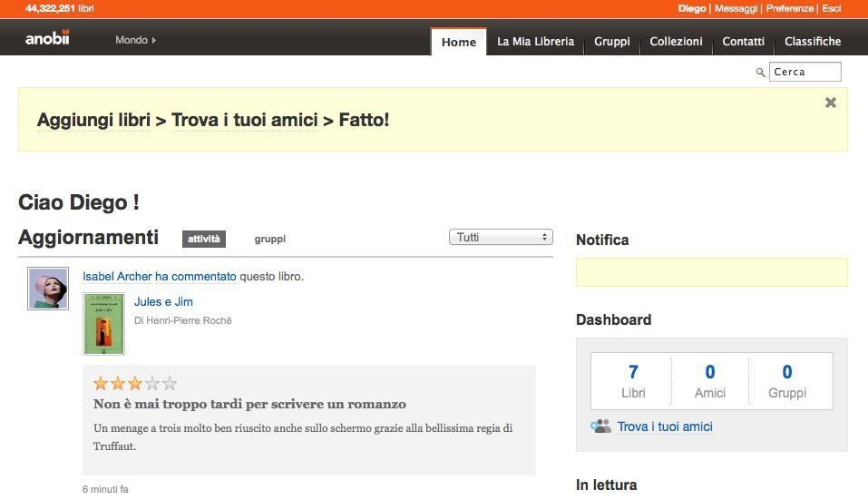Open the Jules e Jim title link
The height and width of the screenshot is (500, 868).
tap(163, 302)
